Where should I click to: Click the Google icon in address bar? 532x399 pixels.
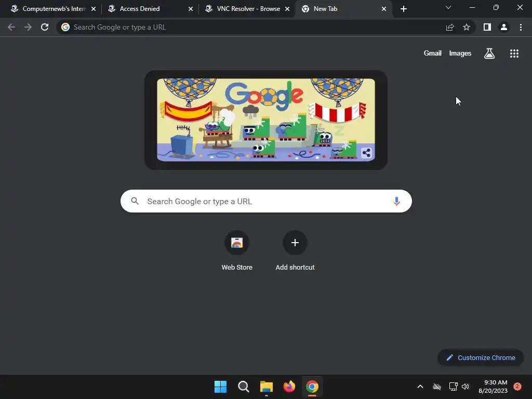pos(65,27)
